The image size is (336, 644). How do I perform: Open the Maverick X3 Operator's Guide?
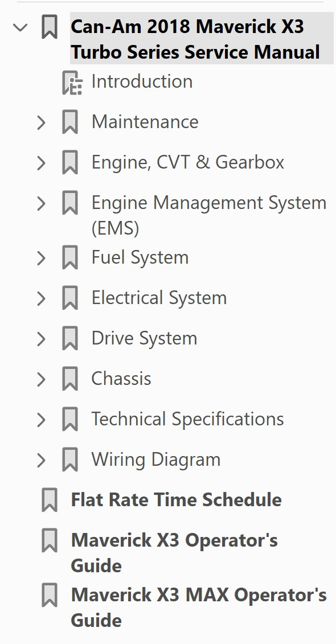174,541
